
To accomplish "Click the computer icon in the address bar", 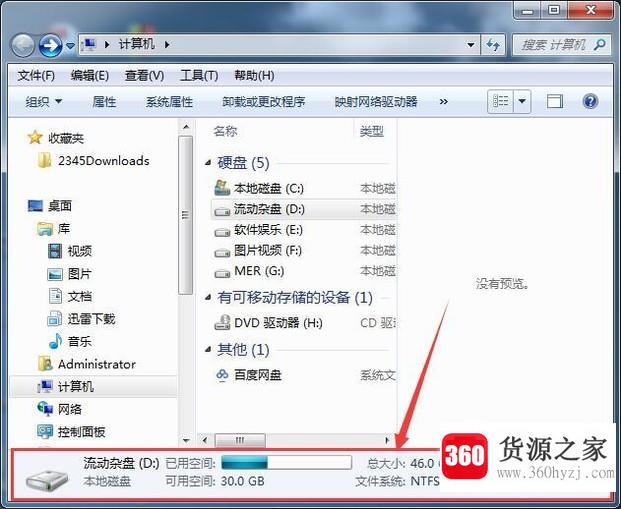I will tap(90, 44).
